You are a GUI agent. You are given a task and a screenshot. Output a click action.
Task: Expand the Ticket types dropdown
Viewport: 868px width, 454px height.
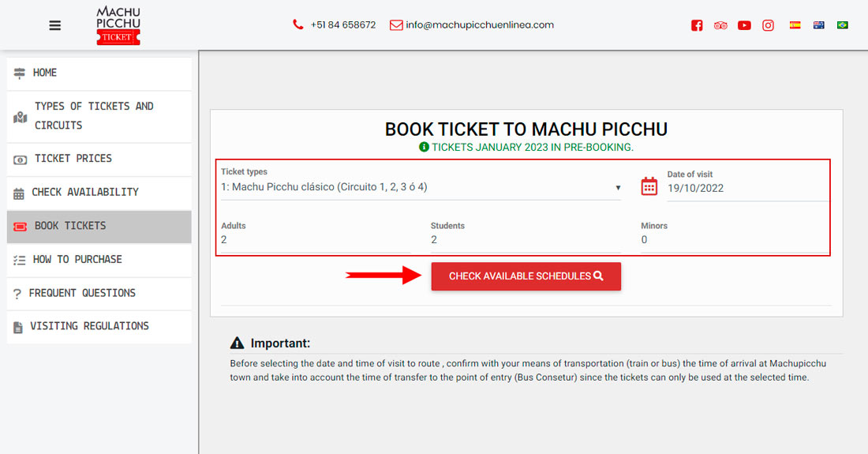420,188
